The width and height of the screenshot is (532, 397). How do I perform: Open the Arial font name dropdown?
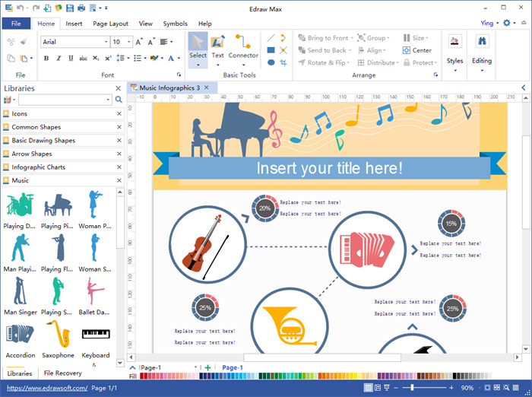[x=74, y=42]
